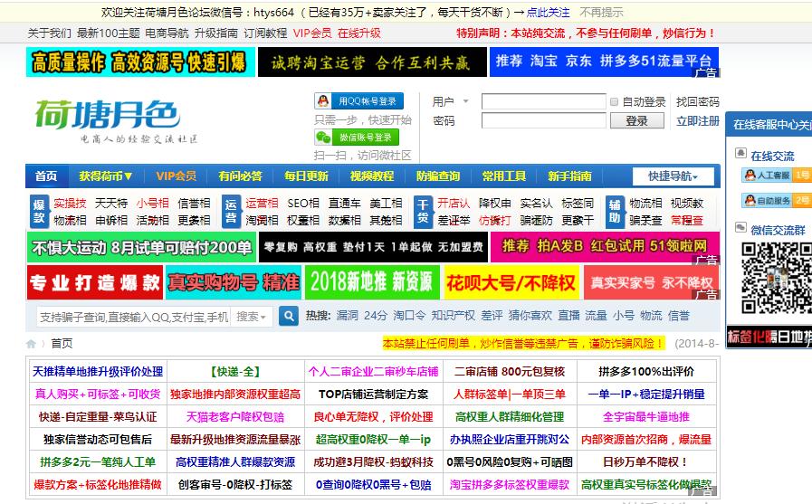The image size is (812, 504).
Task: Open the 最新100主题 top link
Action: coord(109,33)
